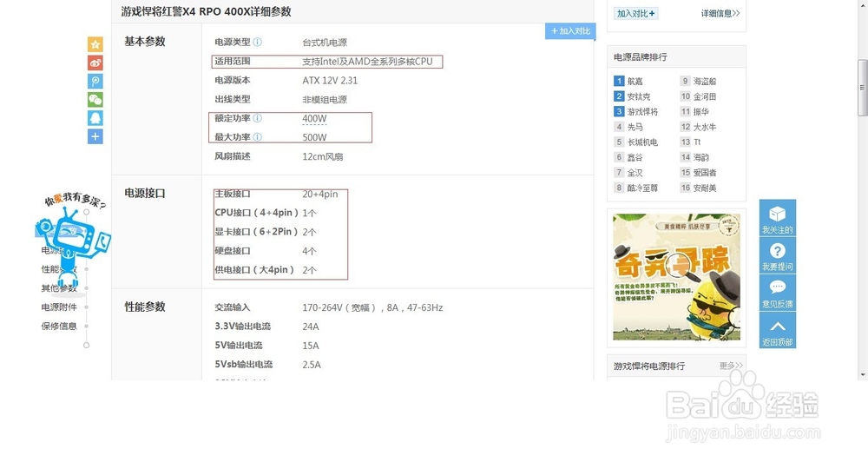
Task: Open brand 海韵 ranked number 14
Action: click(700, 157)
